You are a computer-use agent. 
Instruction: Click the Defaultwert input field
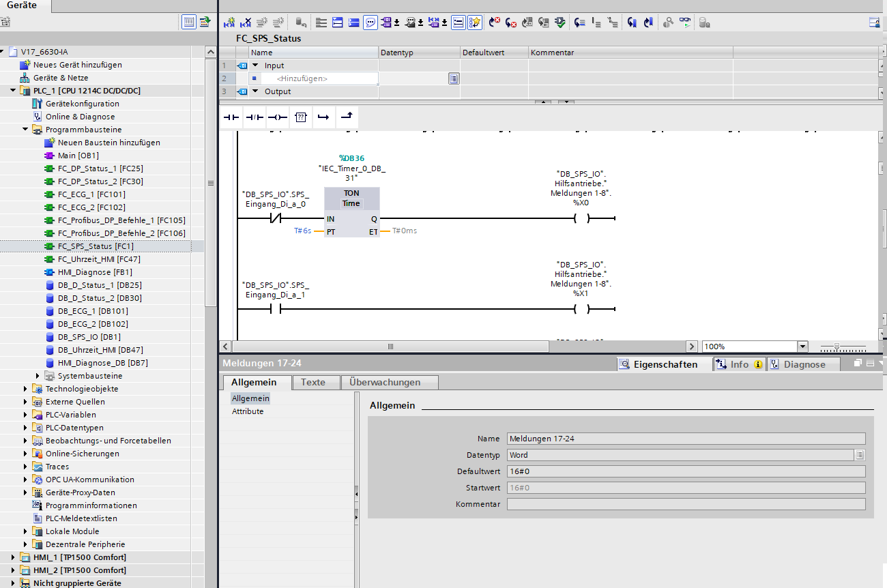(686, 471)
